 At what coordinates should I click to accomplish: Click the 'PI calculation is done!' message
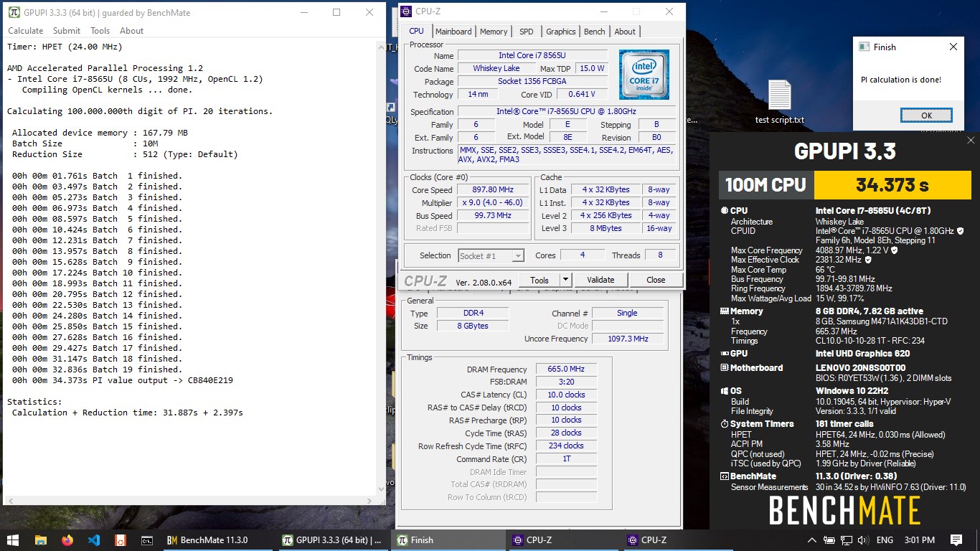click(x=901, y=80)
